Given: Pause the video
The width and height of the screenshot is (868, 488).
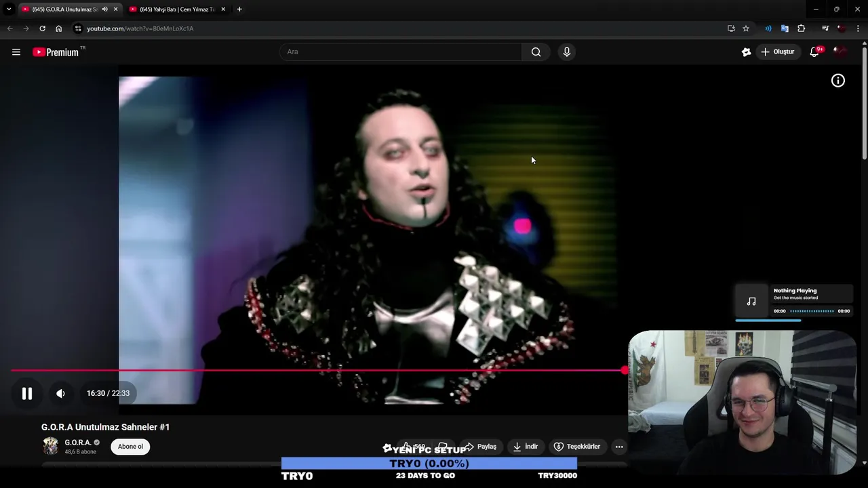Looking at the screenshot, I should 27,393.
